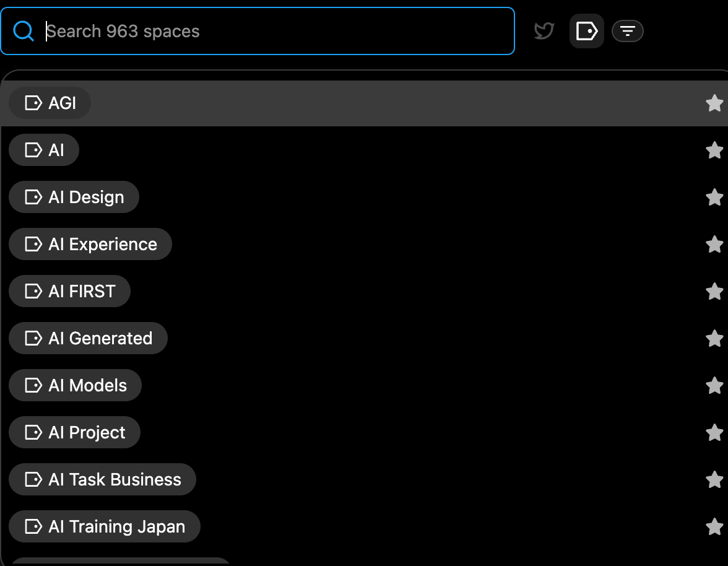Favorite the AI Project tag
This screenshot has width=728, height=566.
pos(714,432)
